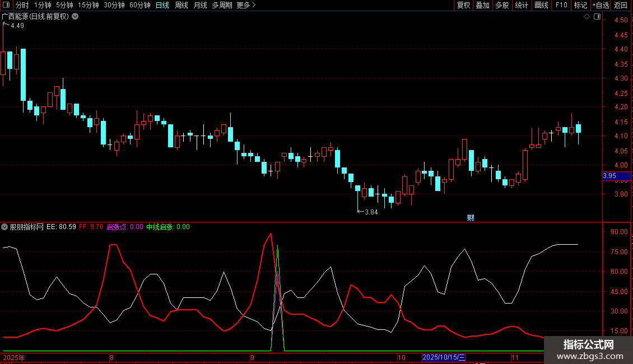Image resolution: width=633 pixels, height=364 pixels.
Task: Expand the 更多 periods menu
Action: (246, 5)
